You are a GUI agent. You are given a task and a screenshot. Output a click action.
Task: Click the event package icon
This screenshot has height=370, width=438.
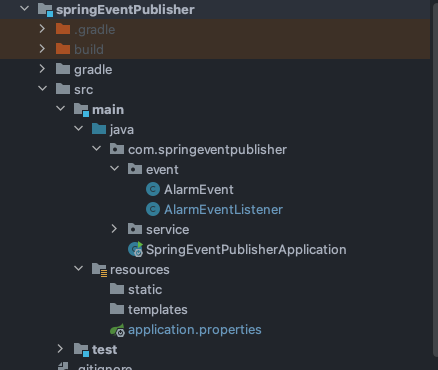coord(135,169)
